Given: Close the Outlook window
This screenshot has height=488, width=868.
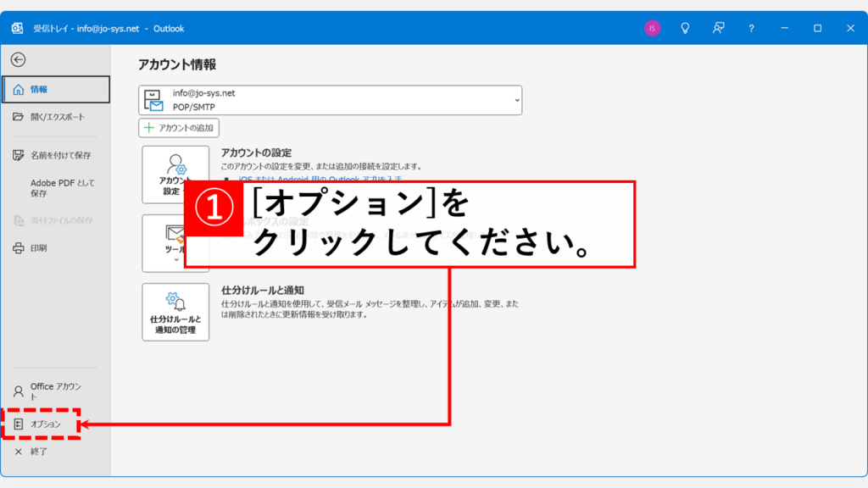Looking at the screenshot, I should (x=851, y=28).
